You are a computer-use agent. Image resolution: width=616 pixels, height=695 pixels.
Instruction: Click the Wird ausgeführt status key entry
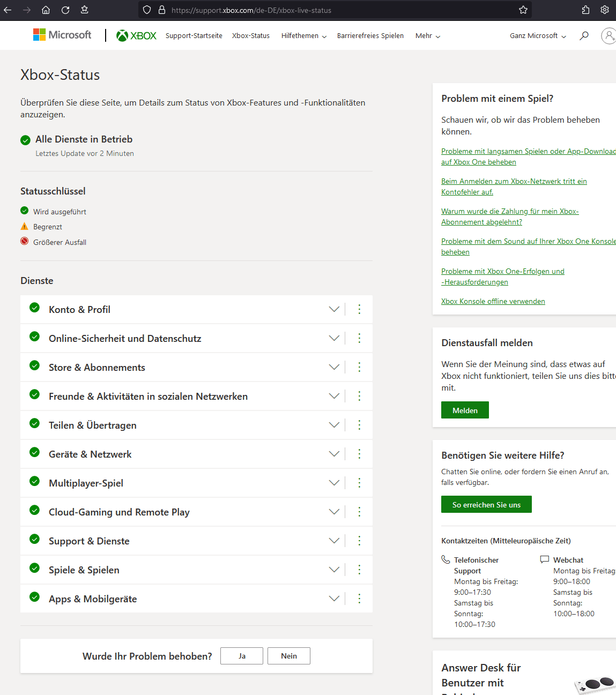[x=60, y=212]
